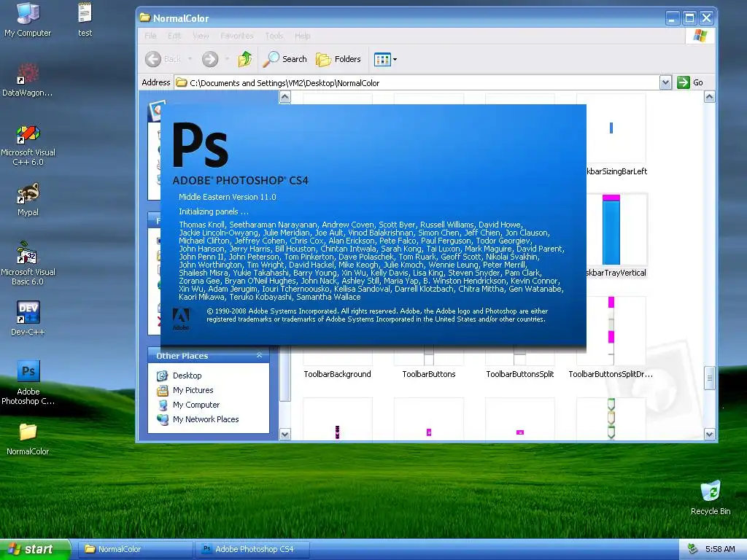
Task: Open the Edit menu
Action: point(174,36)
